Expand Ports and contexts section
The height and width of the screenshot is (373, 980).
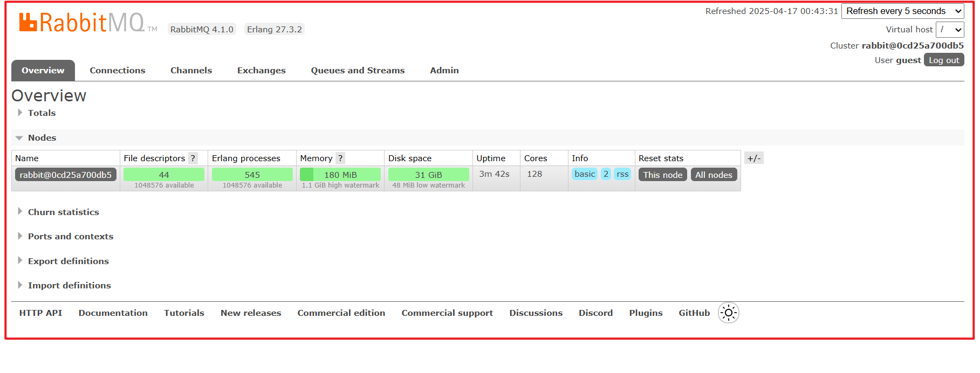pyautogui.click(x=70, y=236)
